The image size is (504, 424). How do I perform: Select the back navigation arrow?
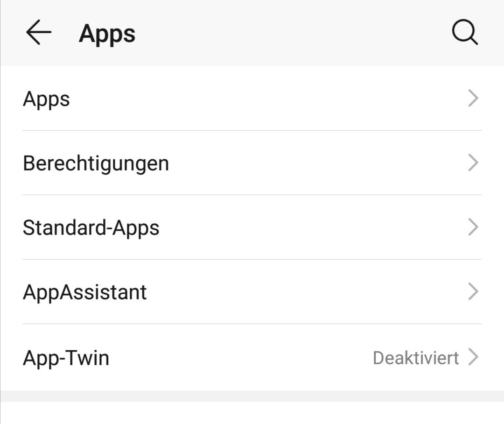(39, 33)
